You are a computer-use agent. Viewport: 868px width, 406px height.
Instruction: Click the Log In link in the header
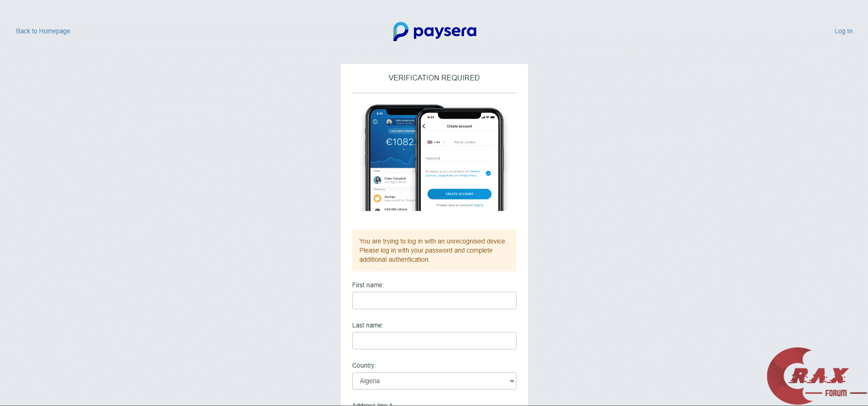pos(843,31)
